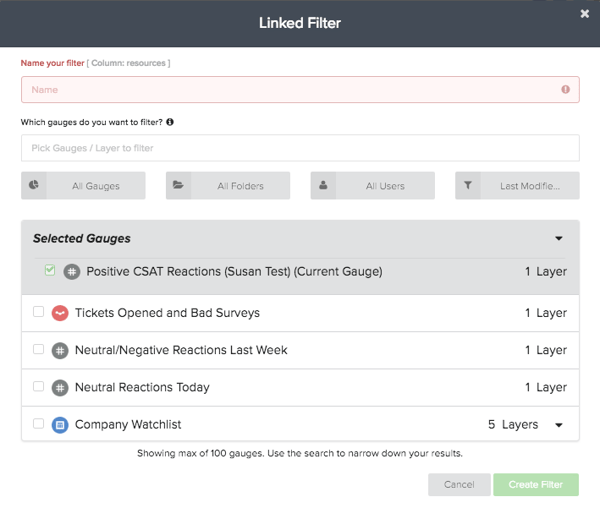The height and width of the screenshot is (508, 600).
Task: Check Tickets Opened and Bad Surveys
Action: [38, 311]
